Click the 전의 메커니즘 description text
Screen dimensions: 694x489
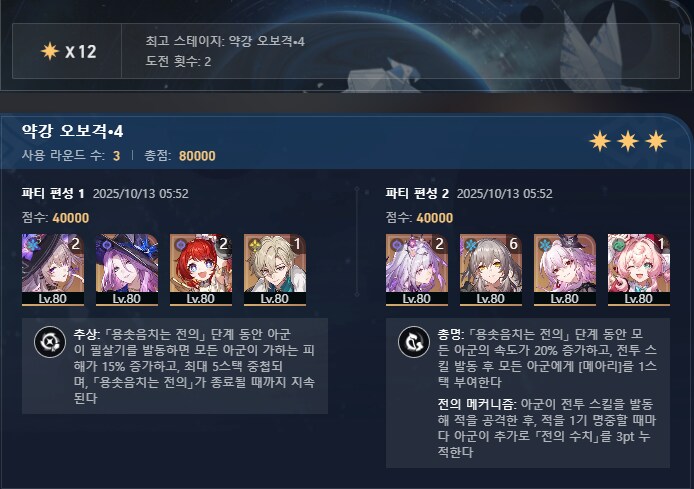click(547, 428)
